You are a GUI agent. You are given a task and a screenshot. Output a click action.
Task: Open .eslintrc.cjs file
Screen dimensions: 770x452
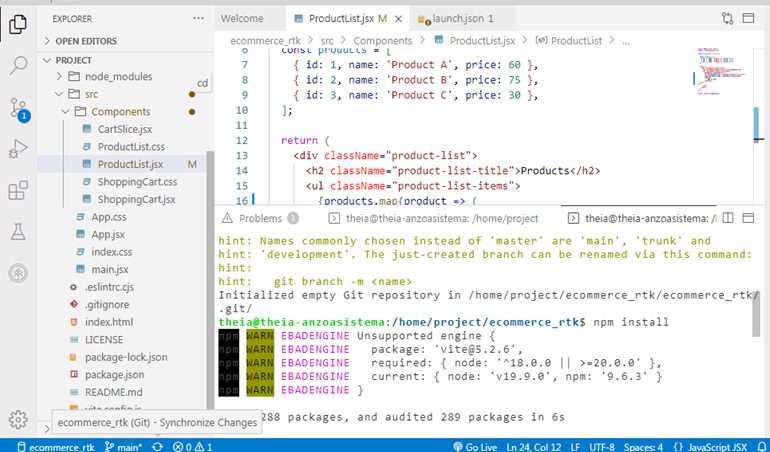click(109, 287)
